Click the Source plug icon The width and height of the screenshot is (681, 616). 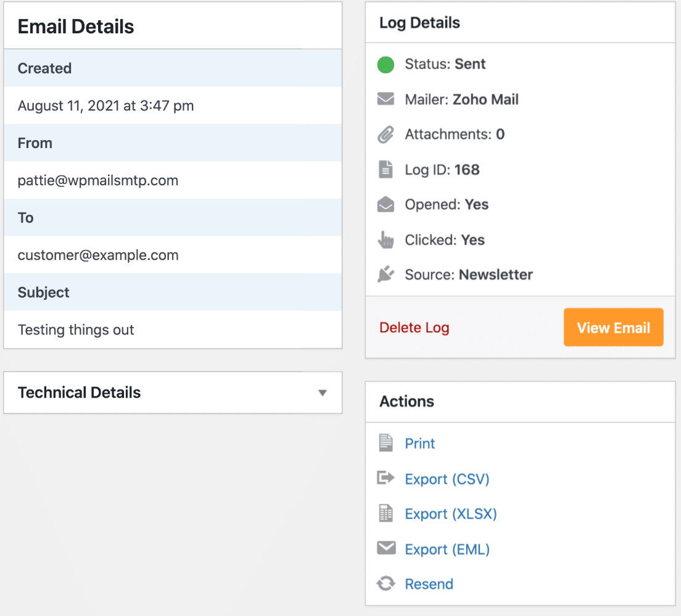tap(386, 275)
